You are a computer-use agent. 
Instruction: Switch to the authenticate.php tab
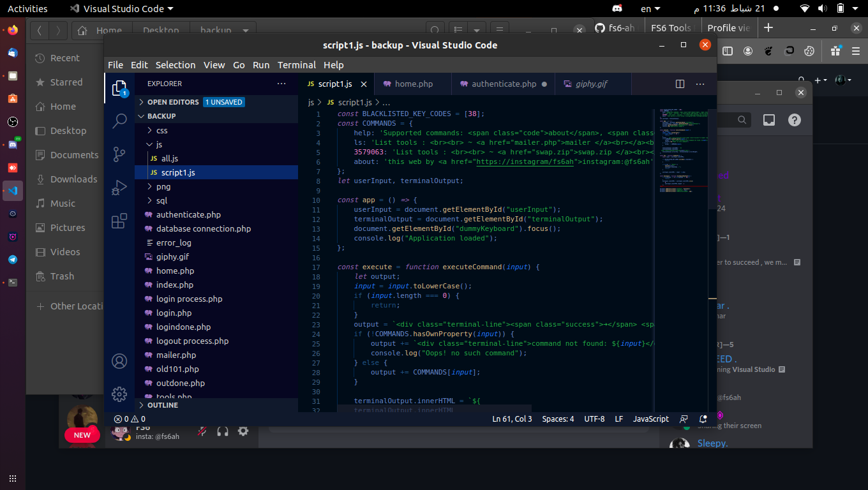point(504,84)
